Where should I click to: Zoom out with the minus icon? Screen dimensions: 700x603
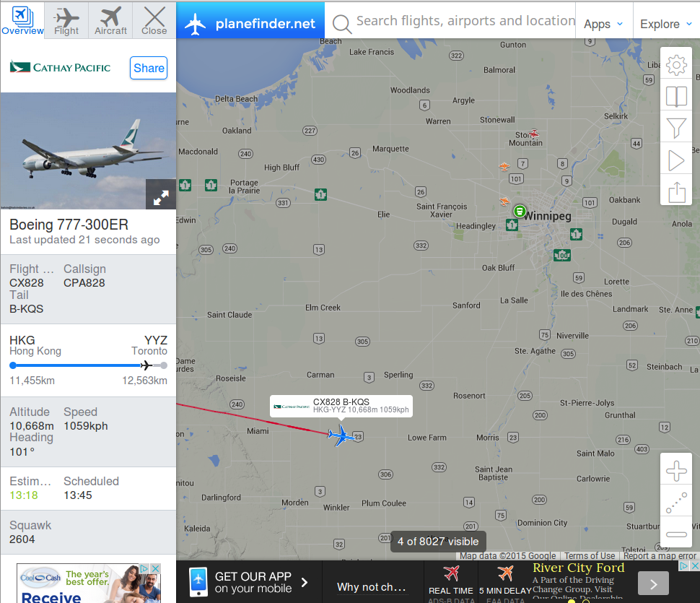click(676, 534)
